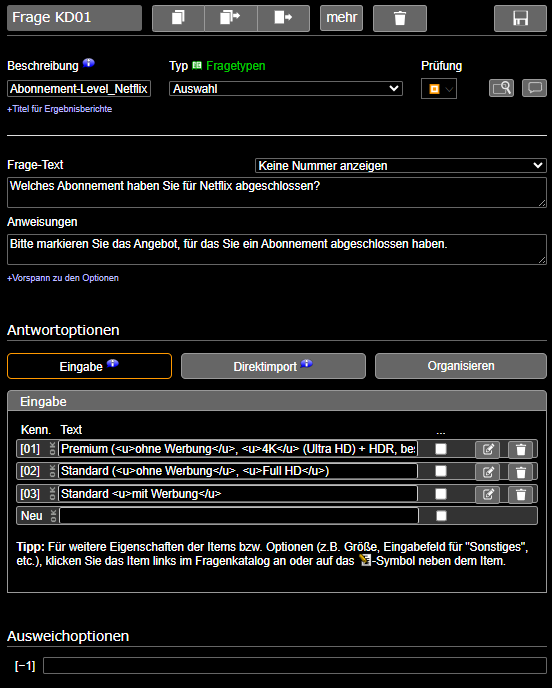552x688 pixels.
Task: Expand the Prüfung orange square dropdown
Action: click(439, 89)
